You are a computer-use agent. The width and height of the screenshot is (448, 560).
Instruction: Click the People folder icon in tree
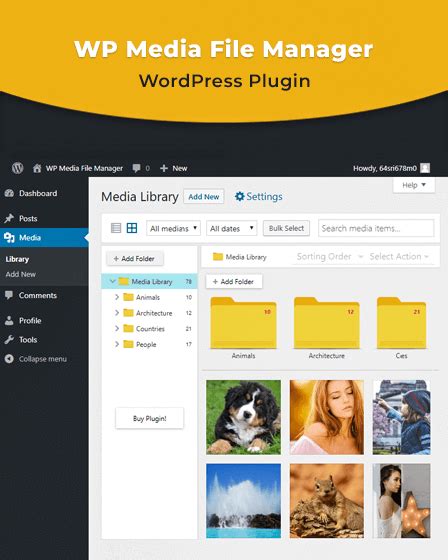pos(128,344)
